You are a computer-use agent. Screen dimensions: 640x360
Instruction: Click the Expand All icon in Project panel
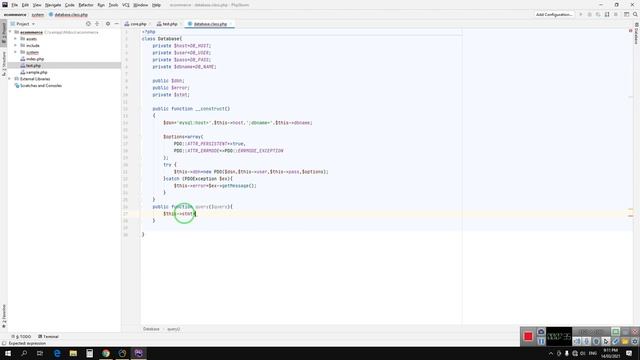click(x=97, y=24)
